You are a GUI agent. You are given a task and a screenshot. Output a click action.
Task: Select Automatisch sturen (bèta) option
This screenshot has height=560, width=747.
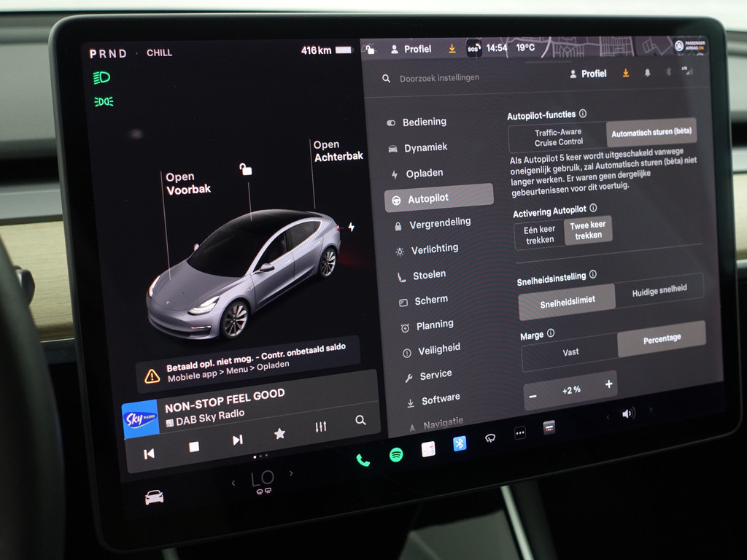click(651, 133)
